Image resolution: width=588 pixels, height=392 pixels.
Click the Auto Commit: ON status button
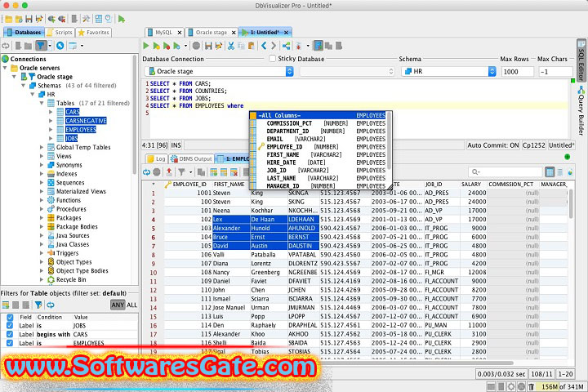(493, 145)
